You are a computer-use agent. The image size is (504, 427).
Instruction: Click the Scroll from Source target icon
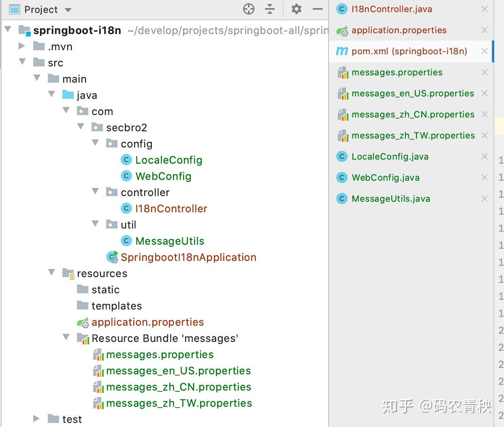click(x=248, y=9)
